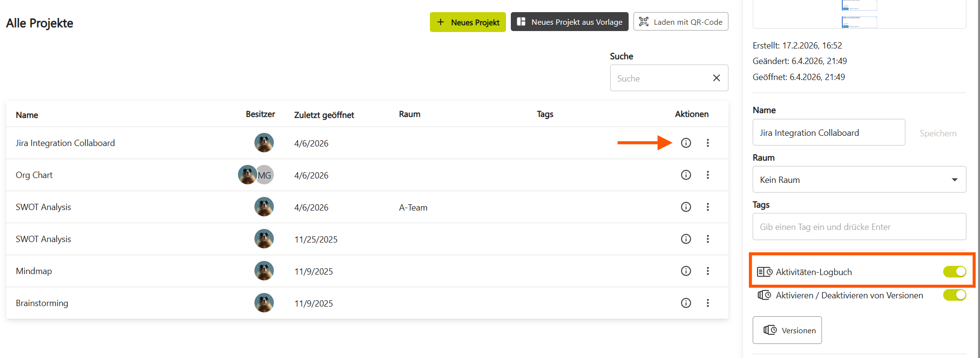This screenshot has width=980, height=358.
Task: Sort by Zuletzt geöffnet column header
Action: pos(324,115)
